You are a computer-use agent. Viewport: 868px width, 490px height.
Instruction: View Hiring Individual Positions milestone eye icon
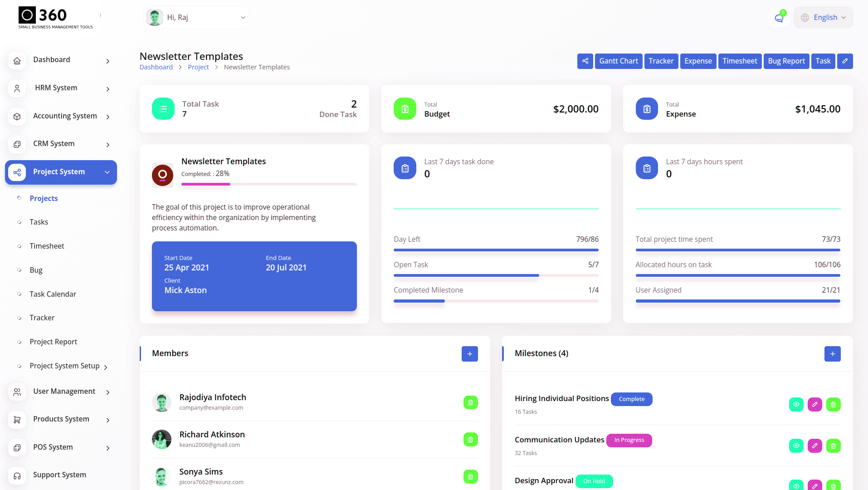click(796, 404)
